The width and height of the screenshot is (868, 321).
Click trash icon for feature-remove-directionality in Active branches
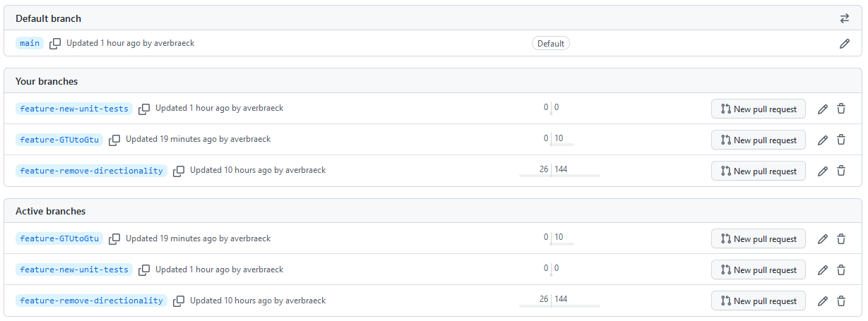(840, 301)
